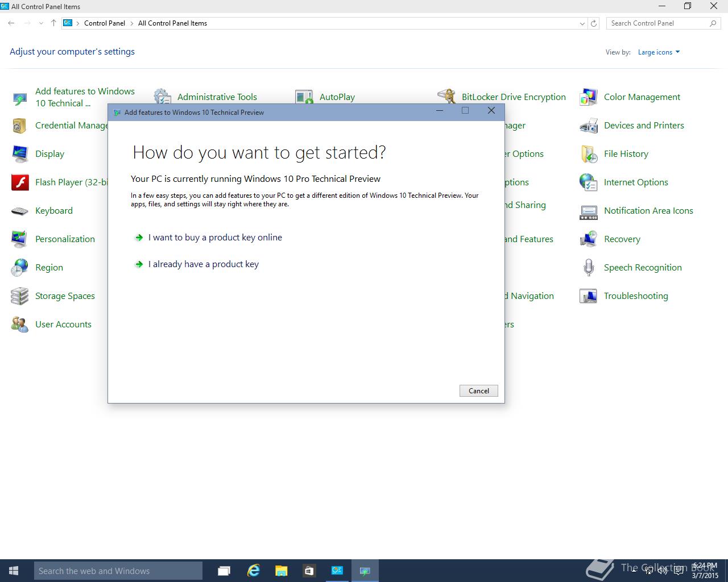Open the Store app on the taskbar
The image size is (728, 582).
point(309,571)
